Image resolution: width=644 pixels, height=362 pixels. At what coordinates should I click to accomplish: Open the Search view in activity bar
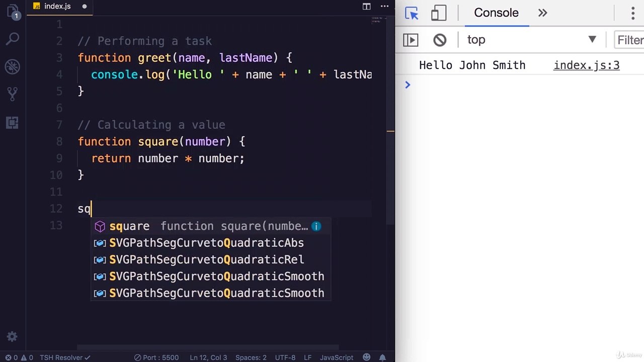(13, 39)
